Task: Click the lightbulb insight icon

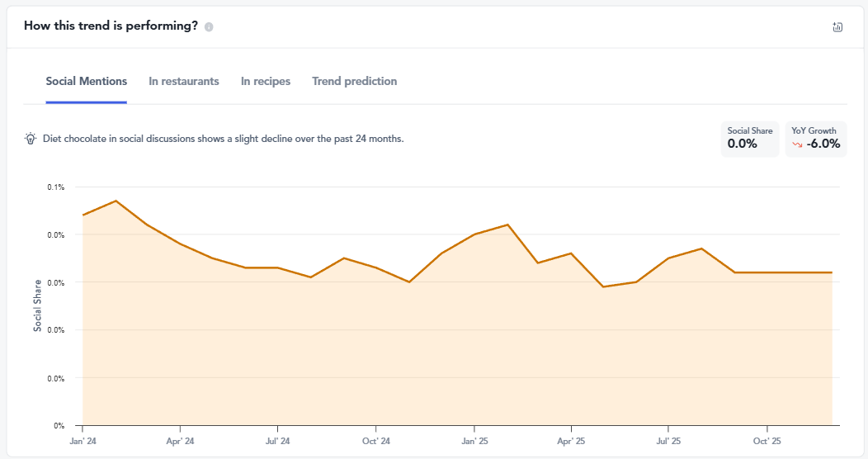Action: (x=31, y=139)
